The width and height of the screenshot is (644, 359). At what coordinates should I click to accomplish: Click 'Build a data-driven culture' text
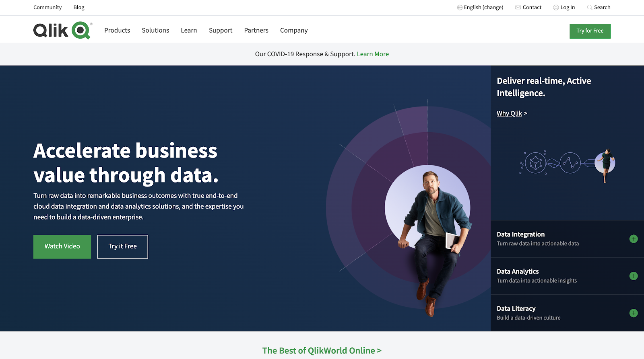(x=528, y=318)
